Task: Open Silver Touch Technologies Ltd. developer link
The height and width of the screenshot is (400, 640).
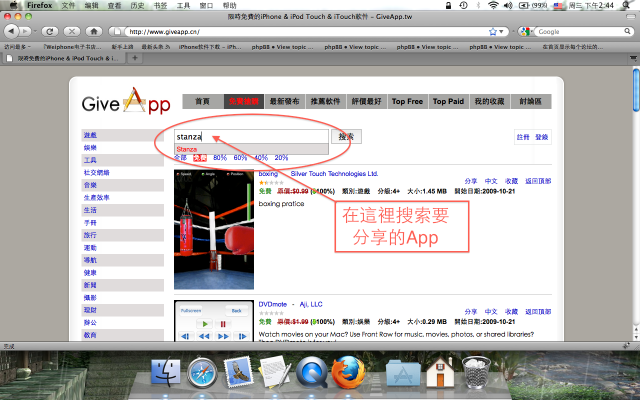Action: 334,173
